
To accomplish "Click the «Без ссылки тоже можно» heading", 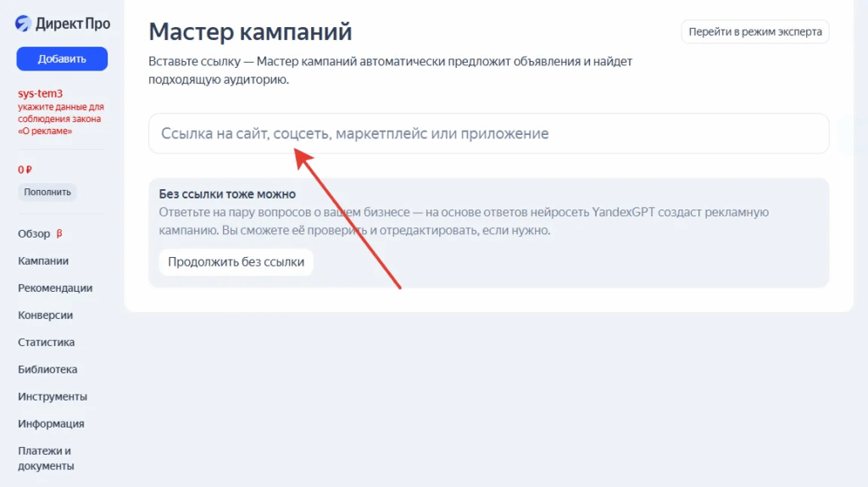I will [x=226, y=193].
